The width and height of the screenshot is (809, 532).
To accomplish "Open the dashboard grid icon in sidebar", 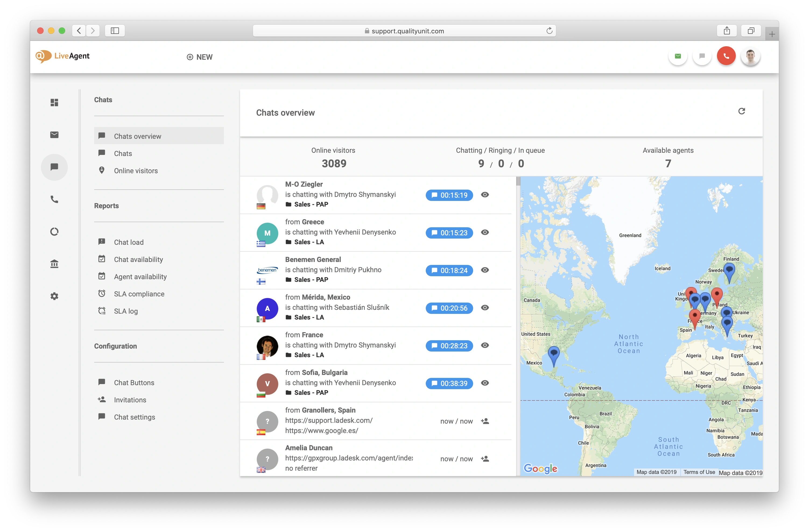I will 54,102.
